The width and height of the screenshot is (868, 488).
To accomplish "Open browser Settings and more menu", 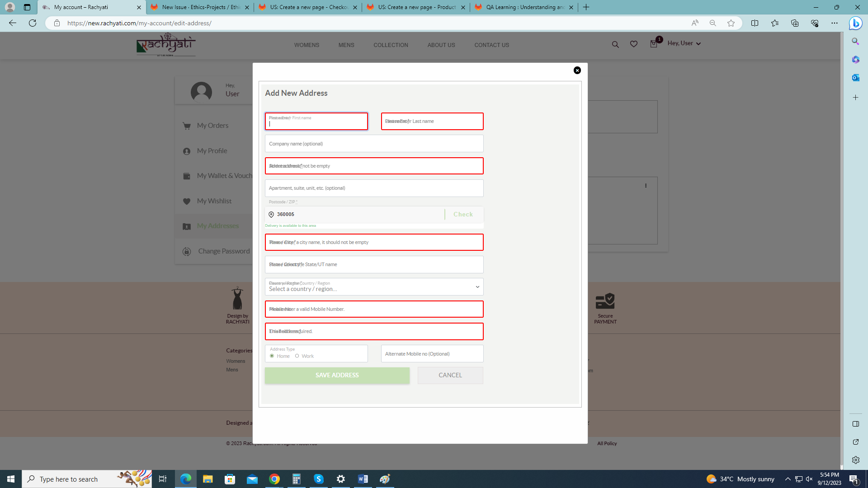I will (x=834, y=23).
